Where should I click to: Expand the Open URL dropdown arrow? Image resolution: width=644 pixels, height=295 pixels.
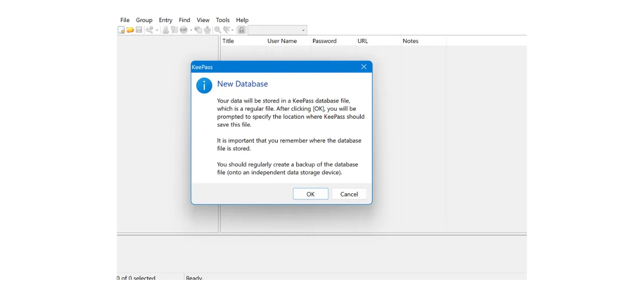191,29
